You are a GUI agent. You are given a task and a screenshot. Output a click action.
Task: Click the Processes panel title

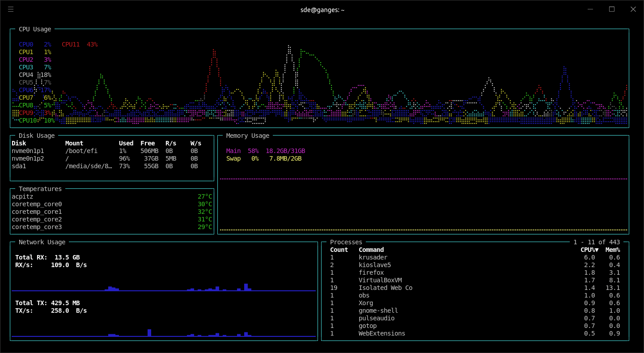click(346, 242)
